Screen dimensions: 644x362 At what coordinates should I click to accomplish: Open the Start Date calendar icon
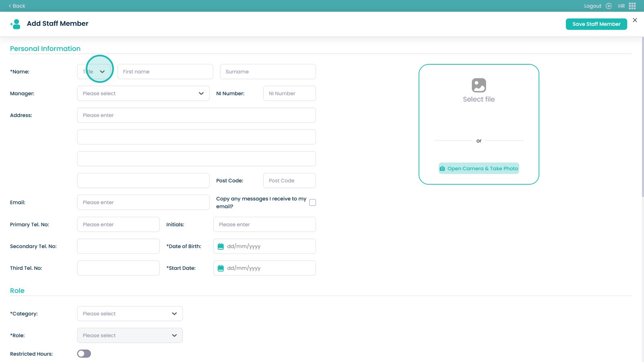point(221,268)
